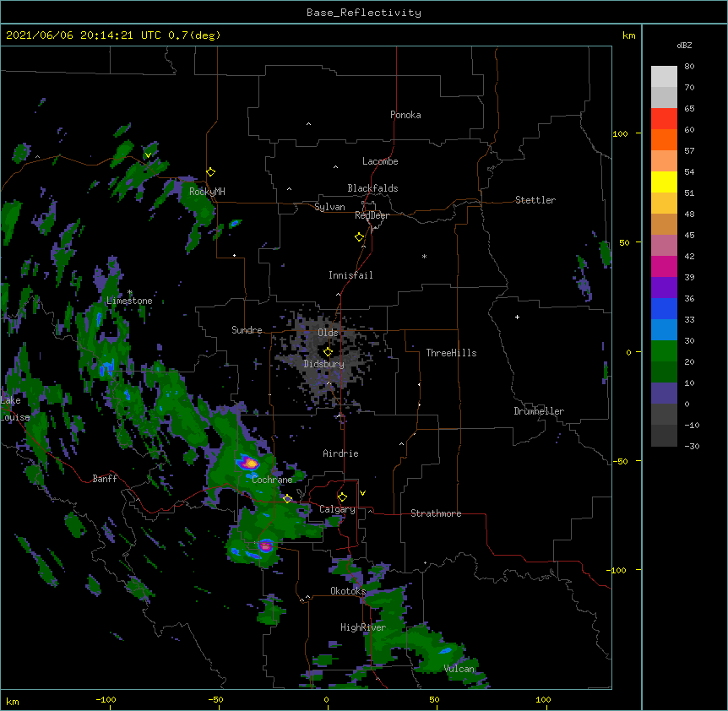
Task: Click the ThreeHills city label
Action: (451, 353)
